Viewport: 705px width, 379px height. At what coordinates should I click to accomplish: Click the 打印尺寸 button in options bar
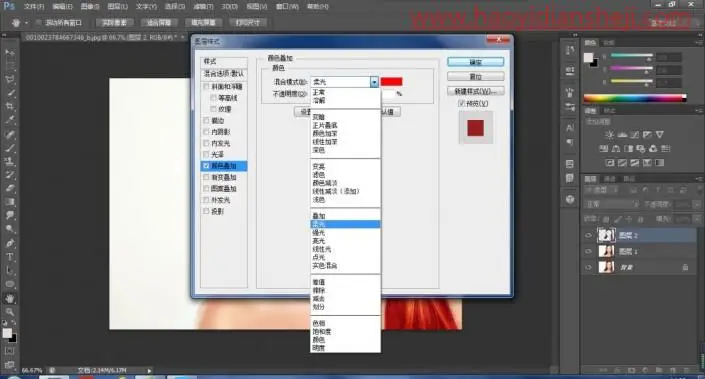click(x=248, y=22)
